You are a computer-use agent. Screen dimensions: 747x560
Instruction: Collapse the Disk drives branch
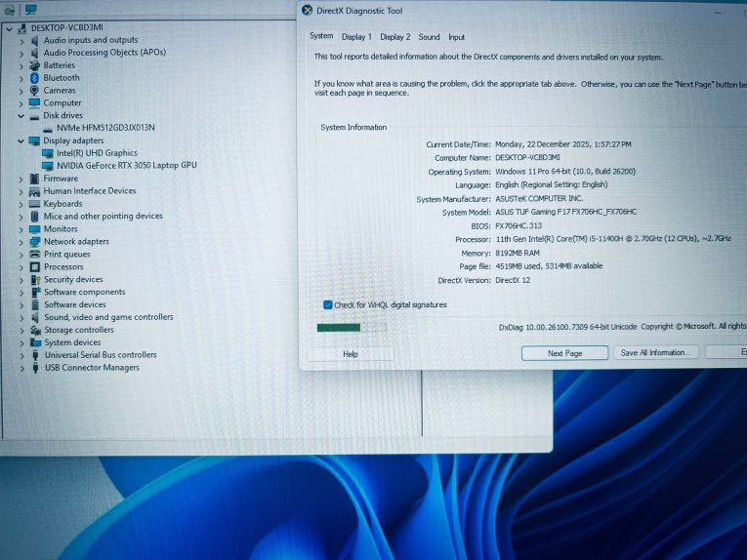pos(21,116)
